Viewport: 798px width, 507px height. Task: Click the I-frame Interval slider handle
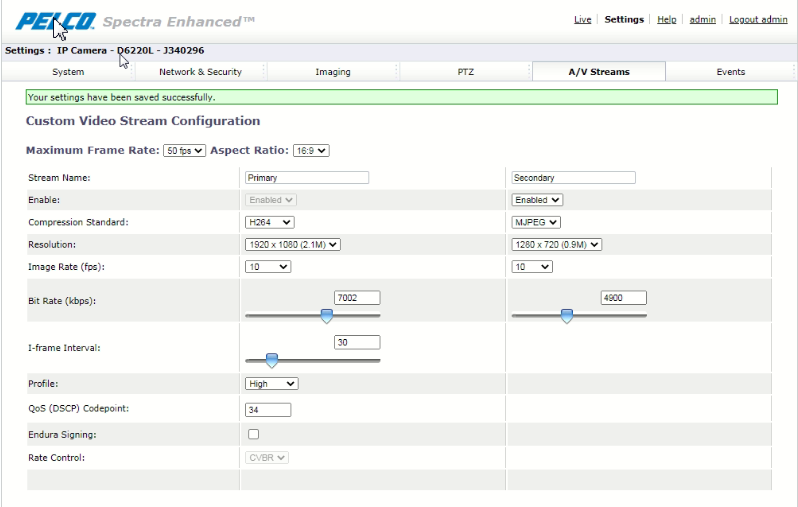coord(272,360)
